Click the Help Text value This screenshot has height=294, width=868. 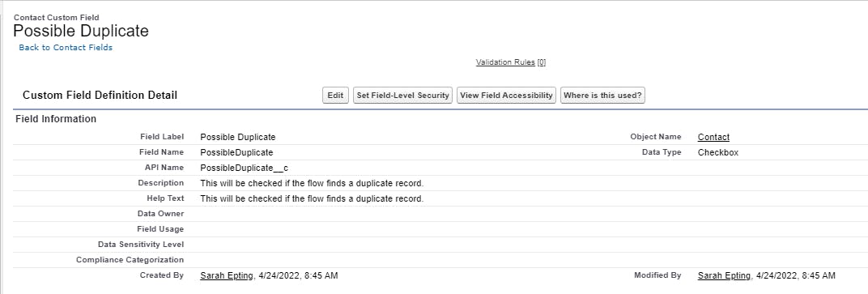coord(312,198)
